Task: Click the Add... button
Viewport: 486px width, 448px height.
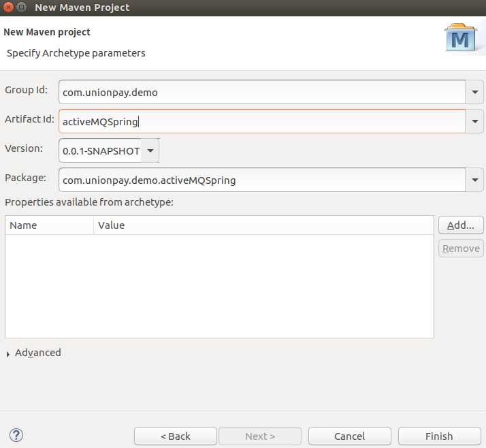Action: [x=461, y=225]
